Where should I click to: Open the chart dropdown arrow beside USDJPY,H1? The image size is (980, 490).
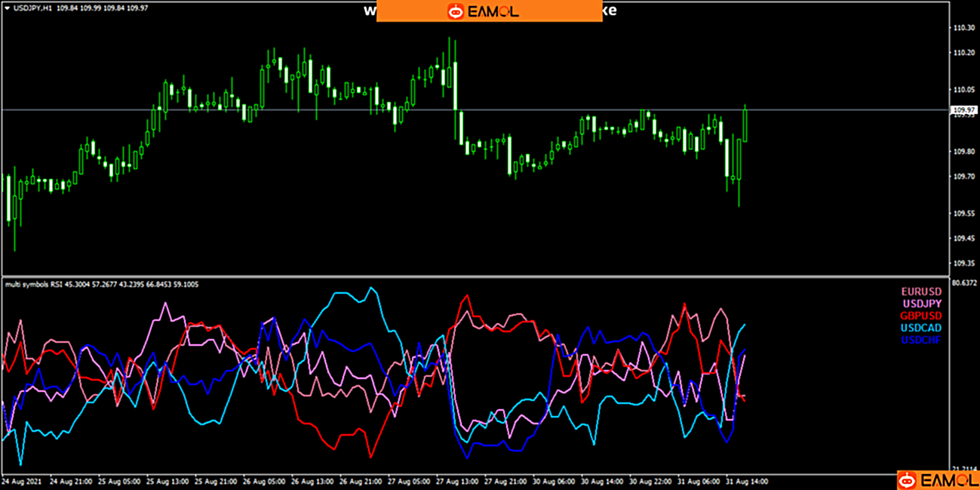8,8
